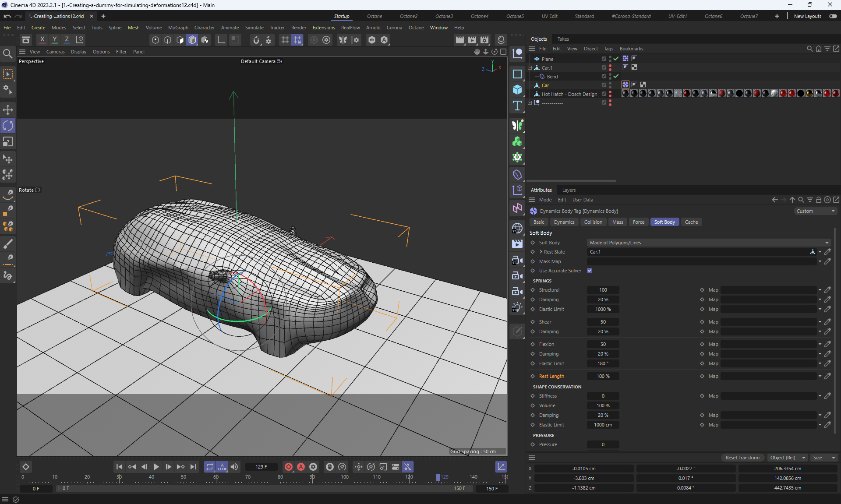The width and height of the screenshot is (841, 504).
Task: Jump to end of animation
Action: (193, 467)
